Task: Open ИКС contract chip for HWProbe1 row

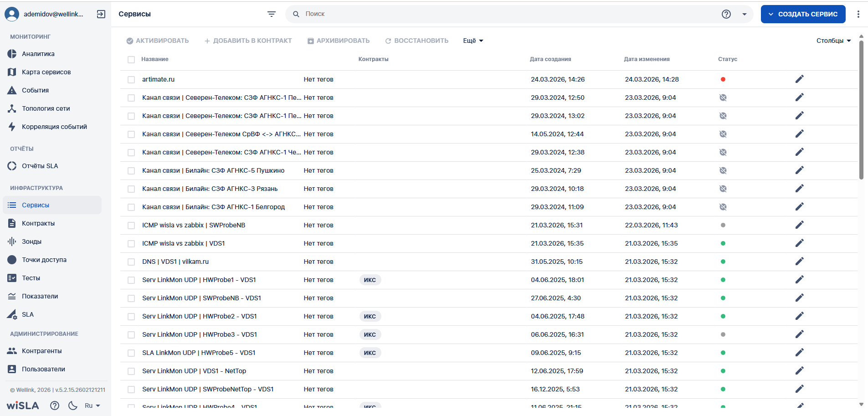Action: [x=370, y=280]
